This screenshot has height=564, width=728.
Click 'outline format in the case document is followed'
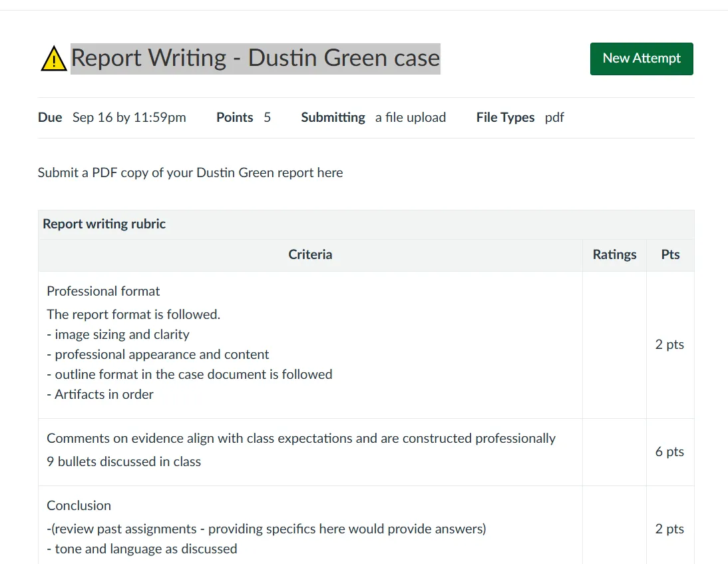[190, 374]
